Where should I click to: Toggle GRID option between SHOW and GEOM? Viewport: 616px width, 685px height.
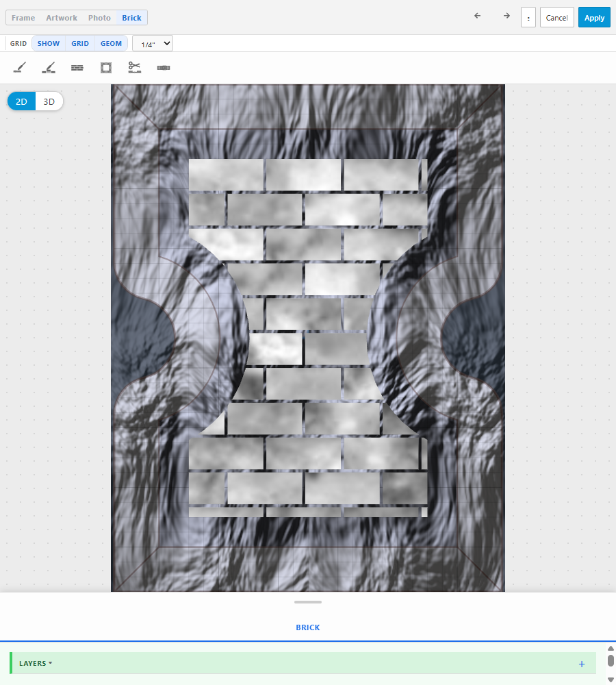pos(80,43)
